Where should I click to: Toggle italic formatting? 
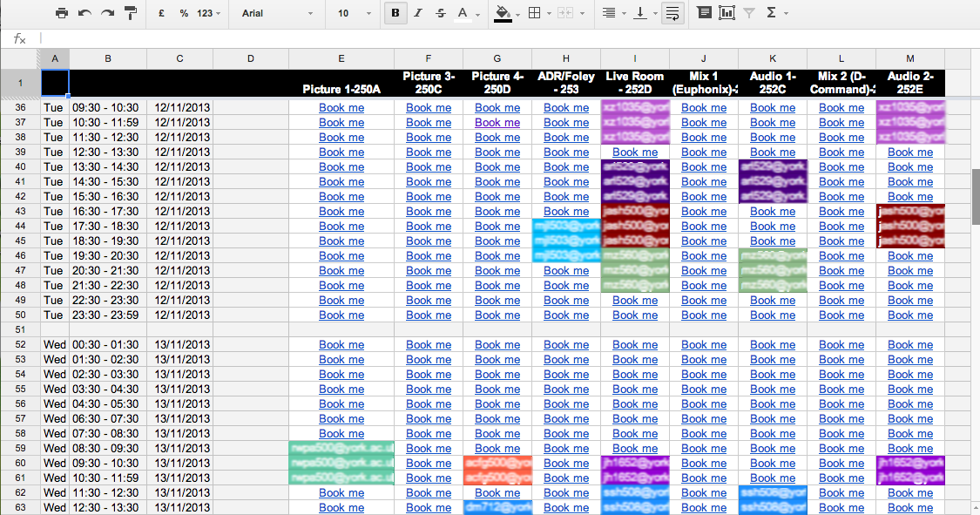tap(417, 13)
